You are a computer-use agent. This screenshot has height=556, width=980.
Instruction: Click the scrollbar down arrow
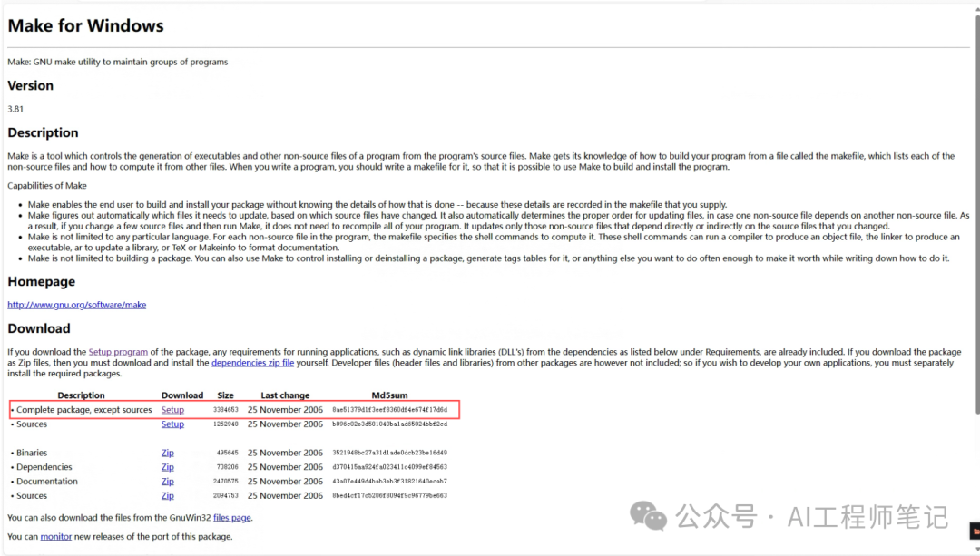point(977,549)
